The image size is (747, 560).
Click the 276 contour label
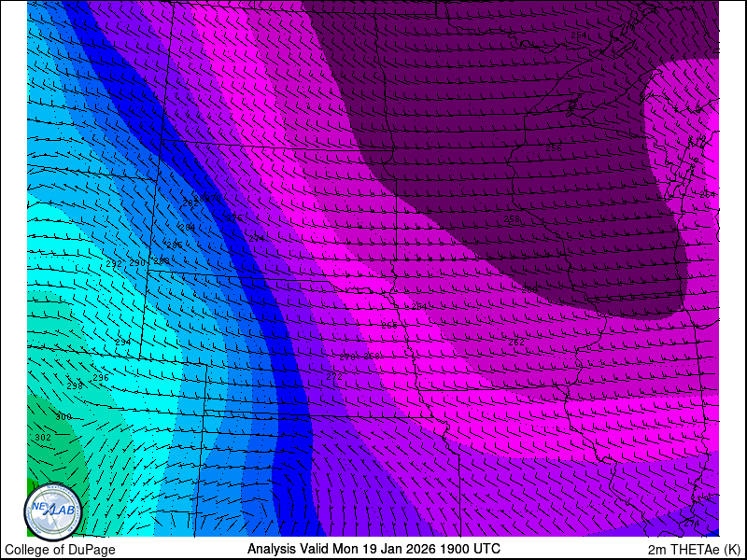click(234, 218)
